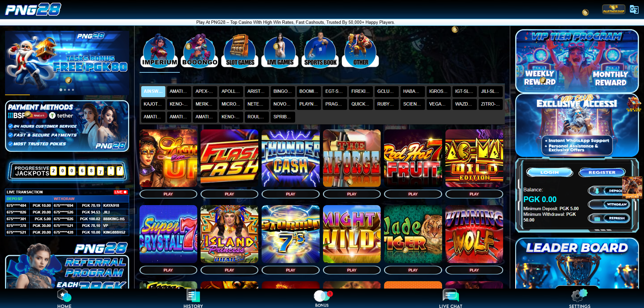644x308 pixels.
Task: Select the APOLL... provider tab
Action: click(x=230, y=91)
